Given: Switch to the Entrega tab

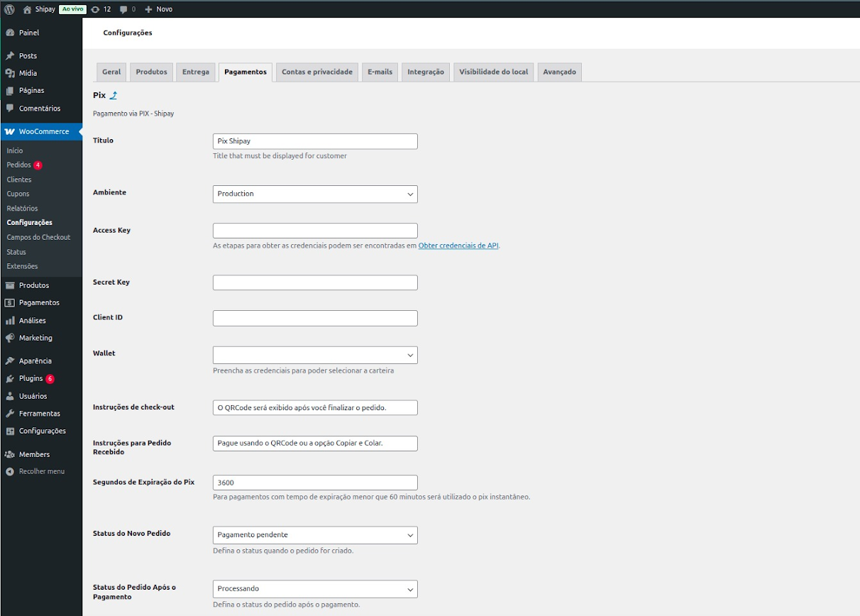Looking at the screenshot, I should point(196,72).
